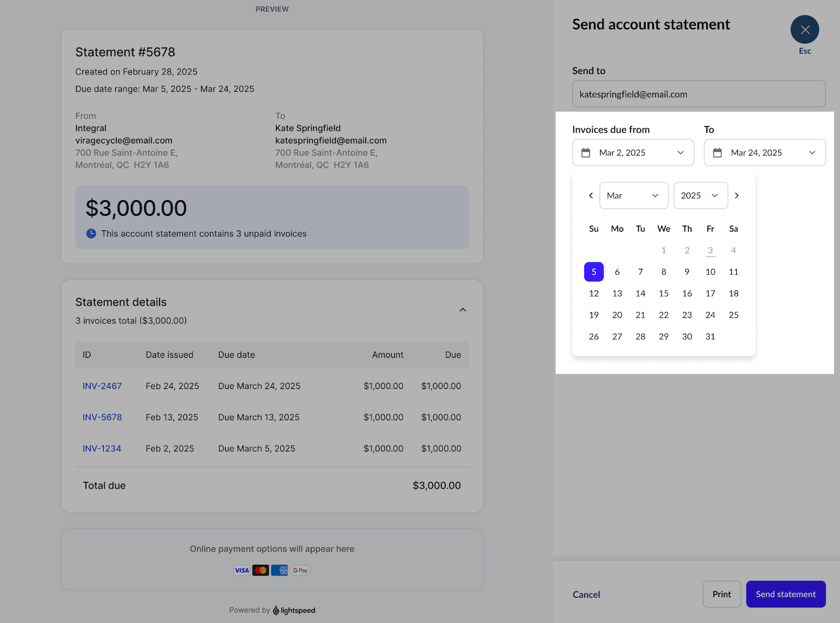Click the calendar icon in the 'To' date field
The width and height of the screenshot is (840, 623).
pos(718,152)
